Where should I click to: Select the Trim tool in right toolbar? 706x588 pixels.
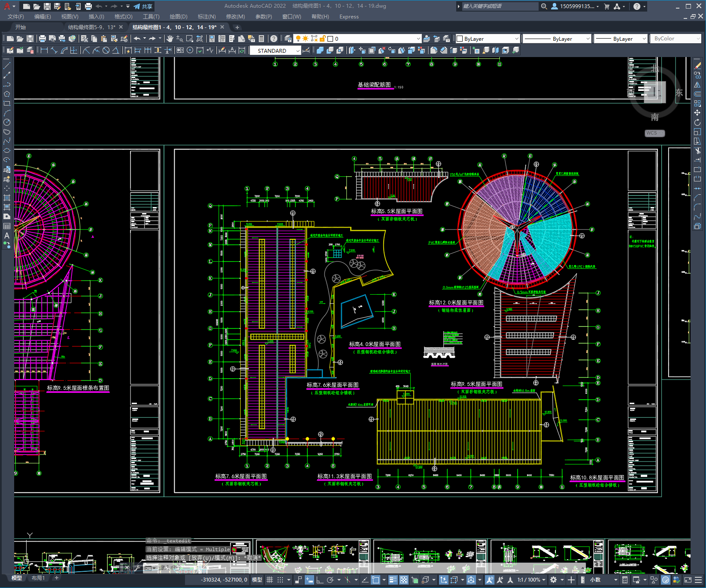click(697, 151)
